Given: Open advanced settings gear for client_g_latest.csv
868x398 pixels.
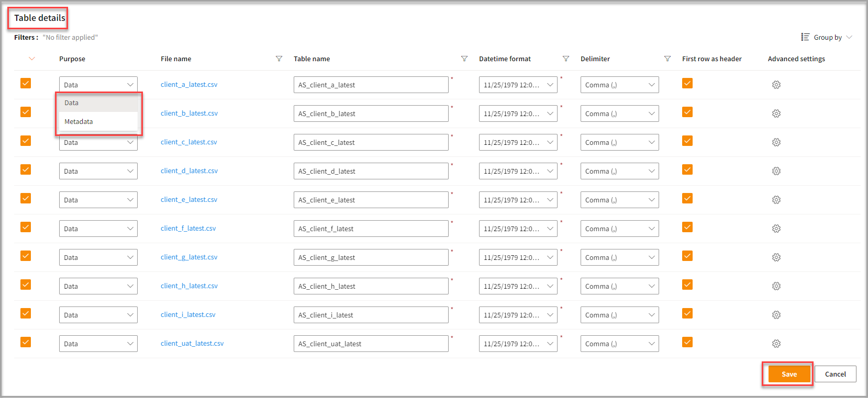Looking at the screenshot, I should pos(776,257).
